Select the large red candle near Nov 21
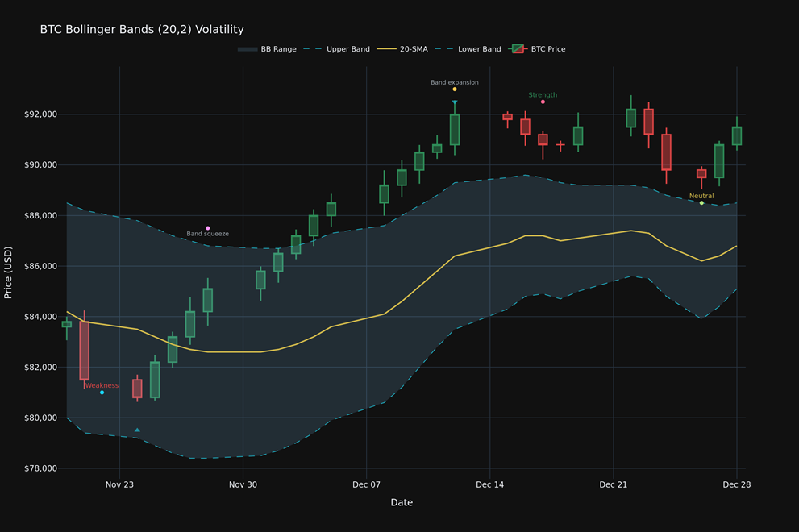799x532 pixels. click(84, 351)
